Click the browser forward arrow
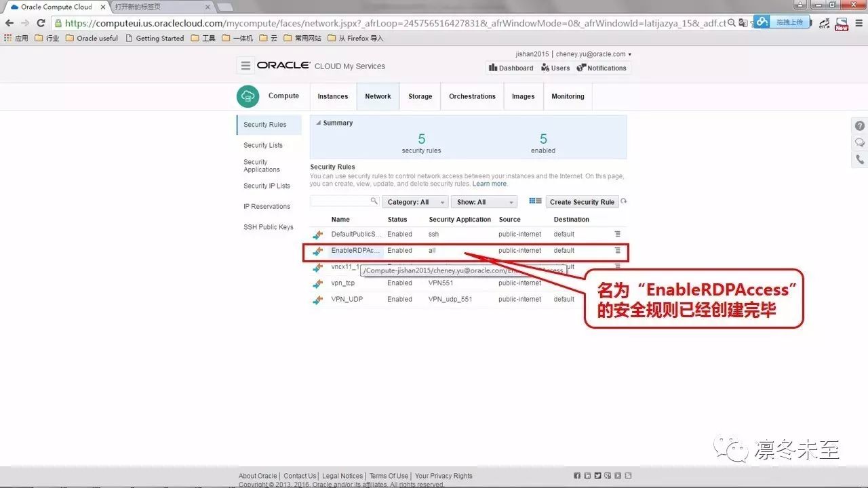This screenshot has height=488, width=868. (x=25, y=23)
